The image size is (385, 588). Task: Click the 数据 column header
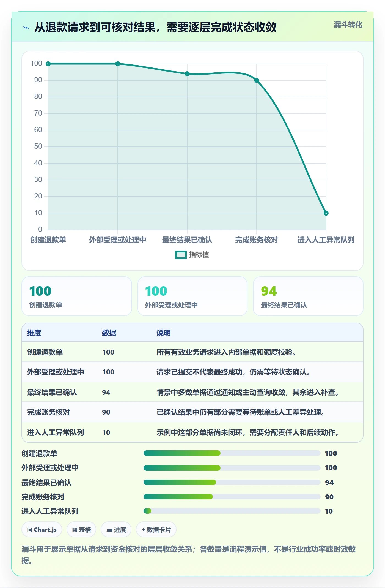tap(109, 333)
